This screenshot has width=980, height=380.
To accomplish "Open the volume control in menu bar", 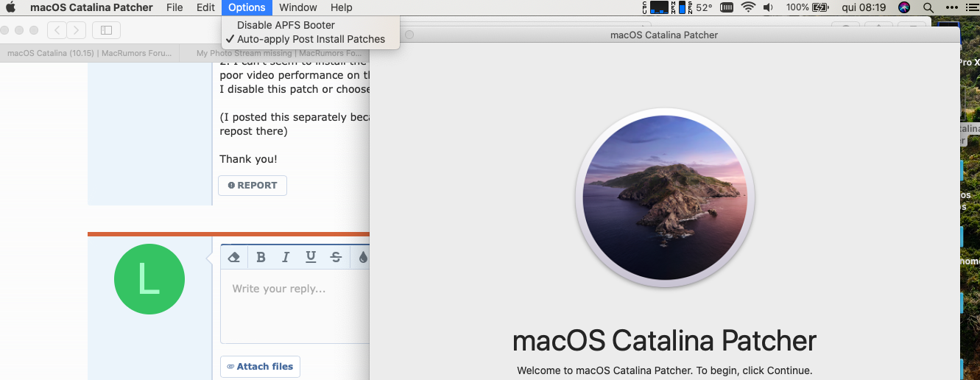I will click(769, 7).
